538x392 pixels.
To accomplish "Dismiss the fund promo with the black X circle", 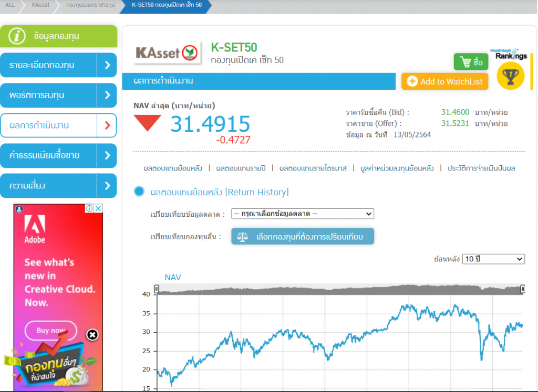I will click(x=92, y=334).
